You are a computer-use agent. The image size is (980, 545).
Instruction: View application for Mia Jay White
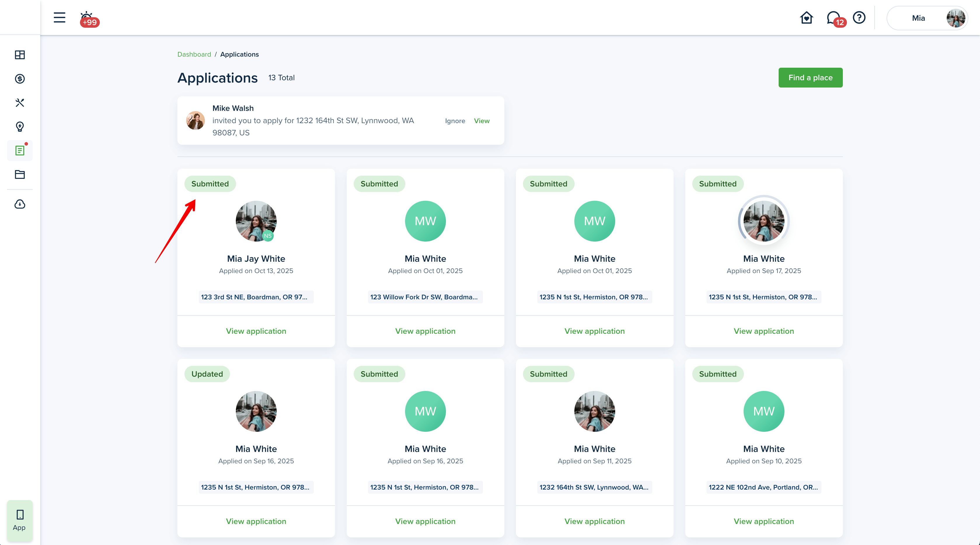click(256, 331)
